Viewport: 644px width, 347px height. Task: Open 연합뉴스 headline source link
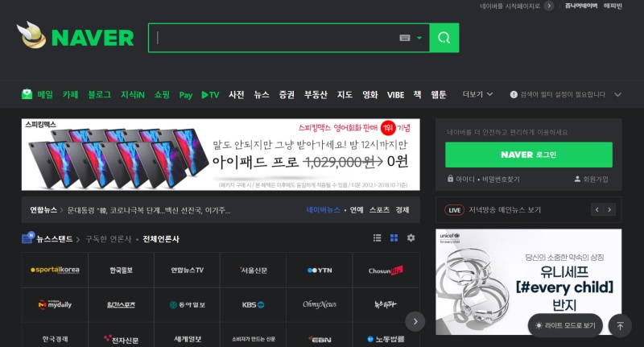pos(43,210)
